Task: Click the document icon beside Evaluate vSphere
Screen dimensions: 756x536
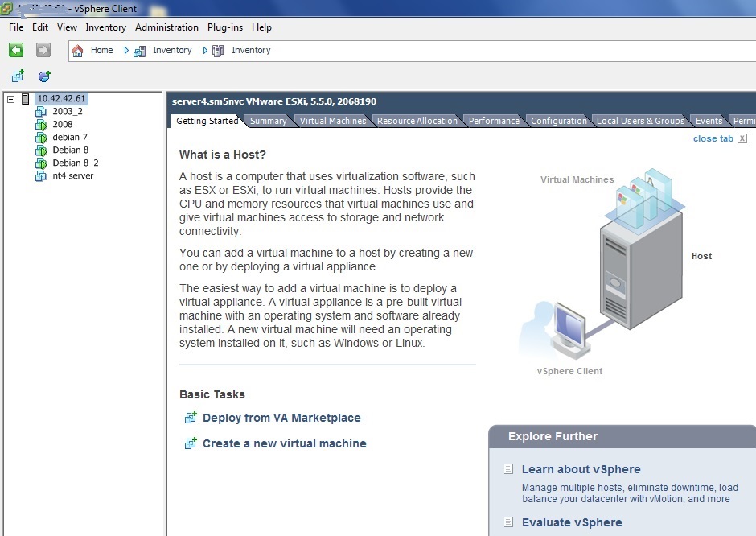Action: point(508,522)
